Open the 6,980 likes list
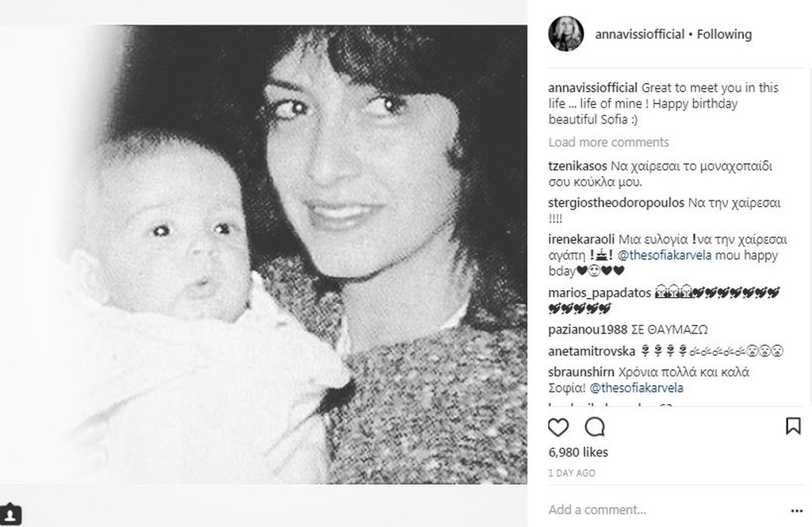Screen dimensions: 812x527 click(x=578, y=452)
